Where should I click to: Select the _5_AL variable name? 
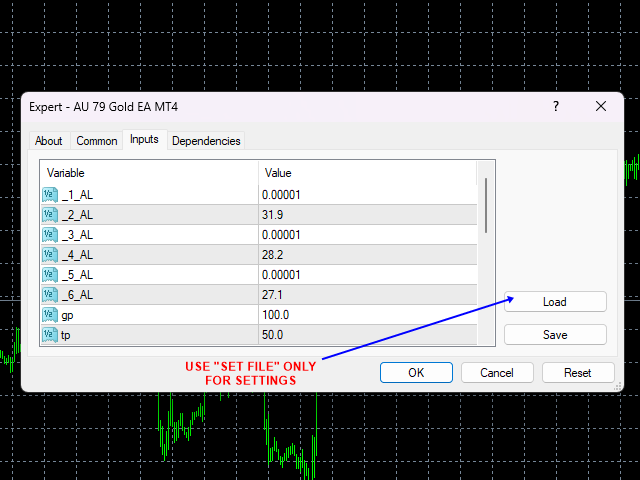pyautogui.click(x=78, y=275)
